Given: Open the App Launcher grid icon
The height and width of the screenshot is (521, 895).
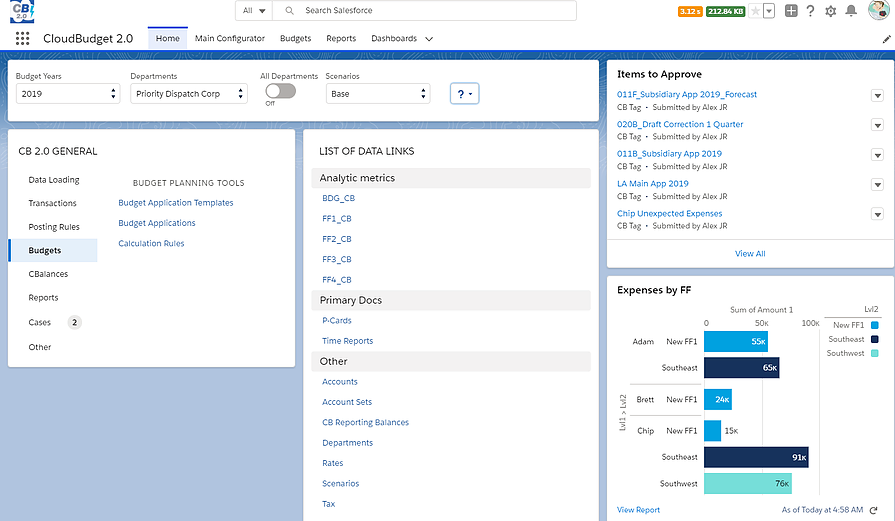Looking at the screenshot, I should (23, 38).
